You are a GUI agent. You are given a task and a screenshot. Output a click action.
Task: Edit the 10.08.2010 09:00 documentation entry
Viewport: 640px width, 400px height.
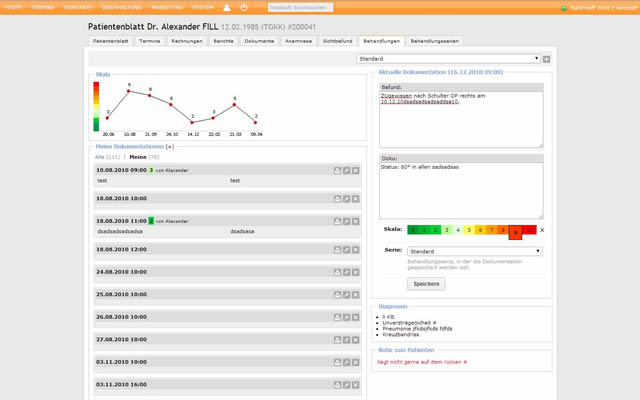(x=347, y=171)
